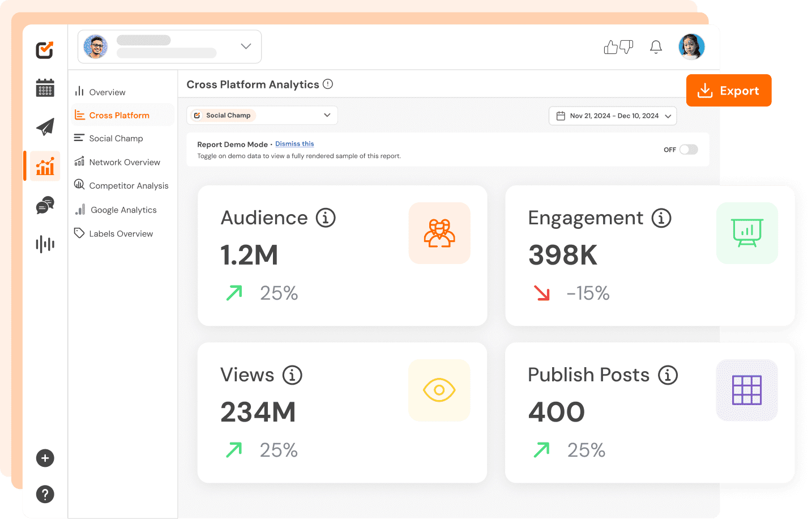Image resolution: width=812 pixels, height=519 pixels.
Task: Click the publish paper plane sidebar icon
Action: pyautogui.click(x=45, y=126)
